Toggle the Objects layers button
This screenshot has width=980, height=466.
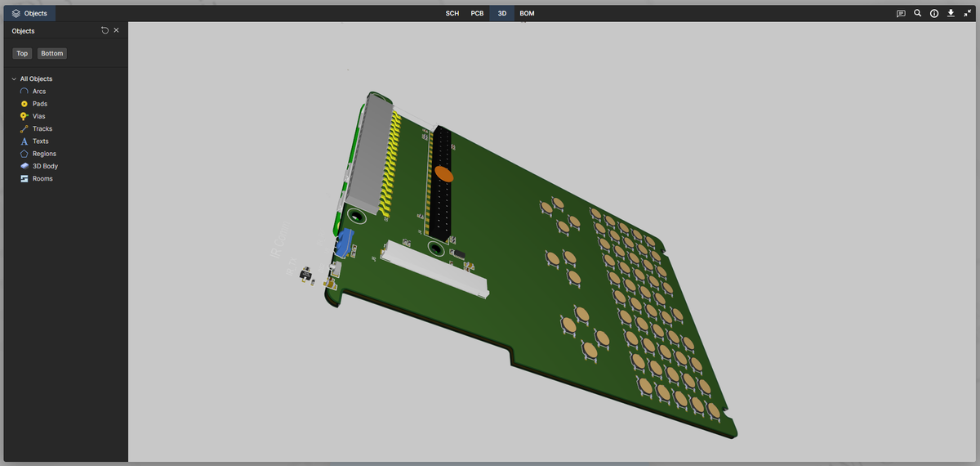point(30,13)
